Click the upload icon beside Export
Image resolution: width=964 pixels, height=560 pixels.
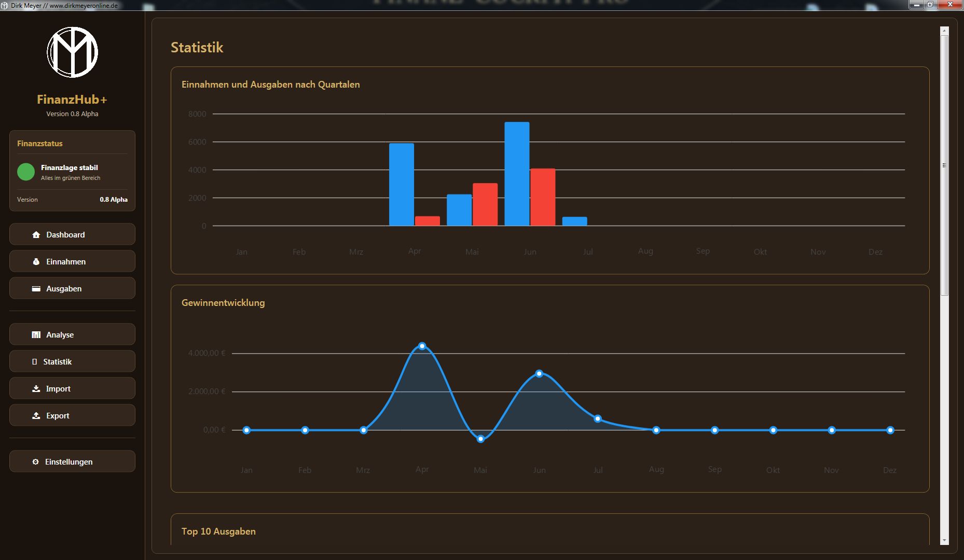click(36, 416)
